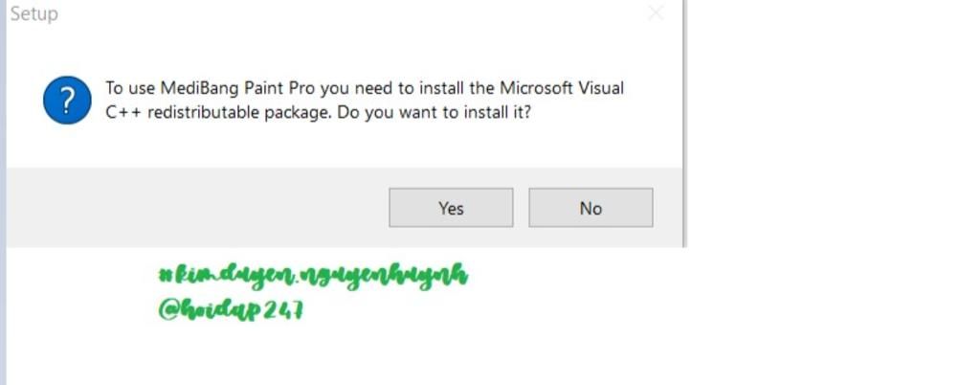Click blank white area right of dialog
The width and height of the screenshot is (980, 385).
(x=832, y=188)
